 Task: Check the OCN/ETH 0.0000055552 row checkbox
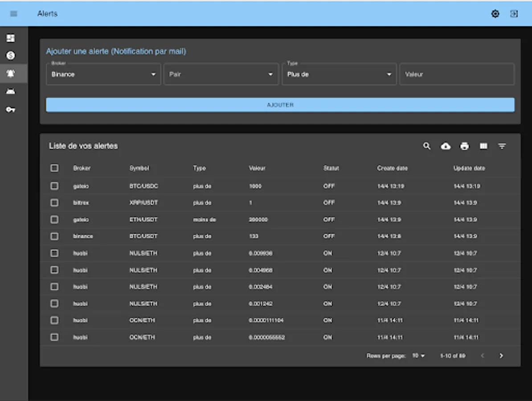pos(54,337)
